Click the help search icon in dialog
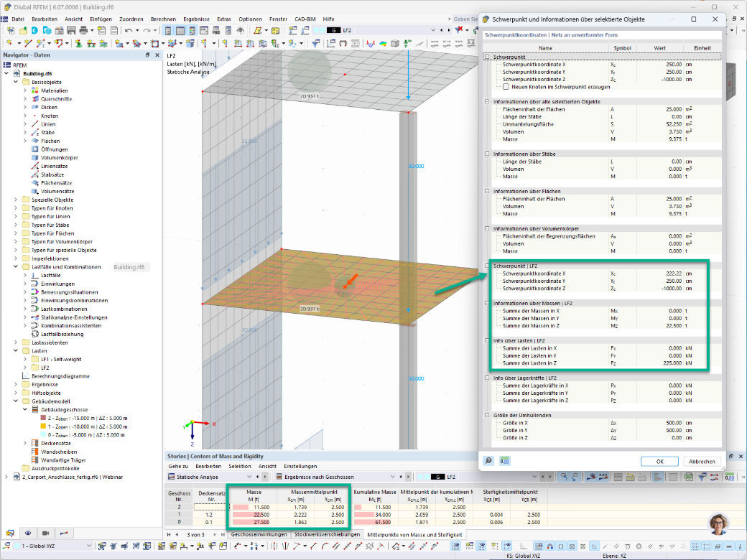Screen dimensions: 747x560 coord(489,460)
